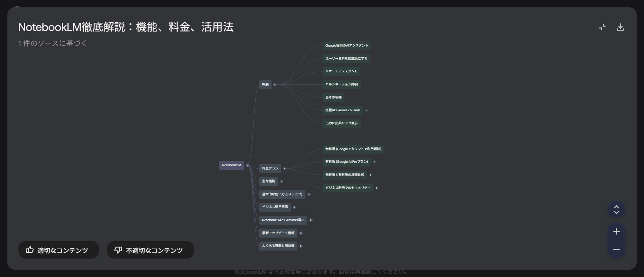Select the NotebookLMとGeminiの違い node
Viewport: 644px width, 277px height.
pyautogui.click(x=283, y=220)
